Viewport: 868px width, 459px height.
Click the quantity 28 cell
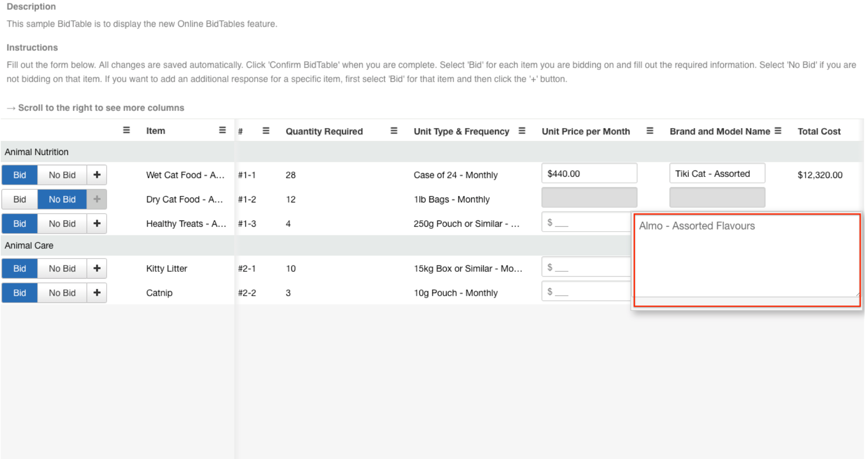291,175
